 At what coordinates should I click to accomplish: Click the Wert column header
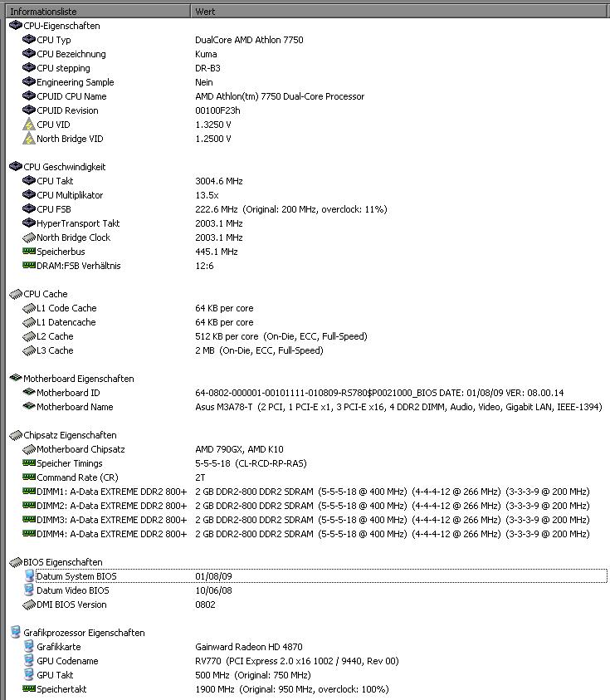pos(400,12)
